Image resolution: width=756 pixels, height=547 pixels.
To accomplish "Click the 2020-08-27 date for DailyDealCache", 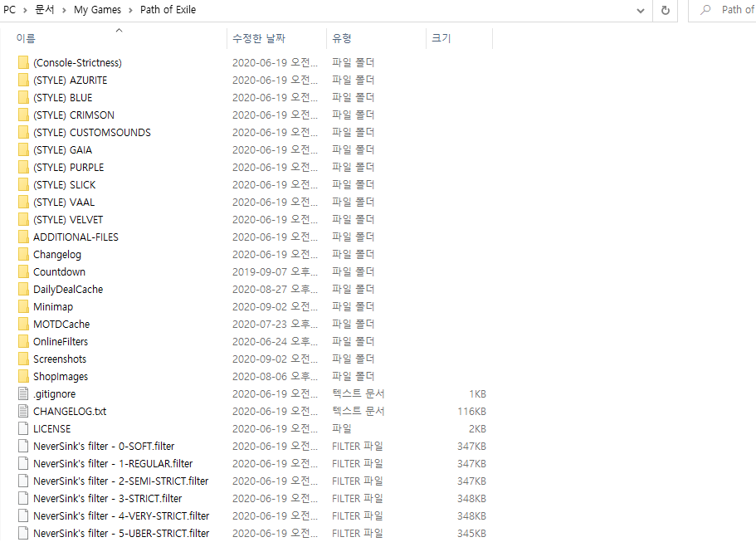I will point(275,290).
